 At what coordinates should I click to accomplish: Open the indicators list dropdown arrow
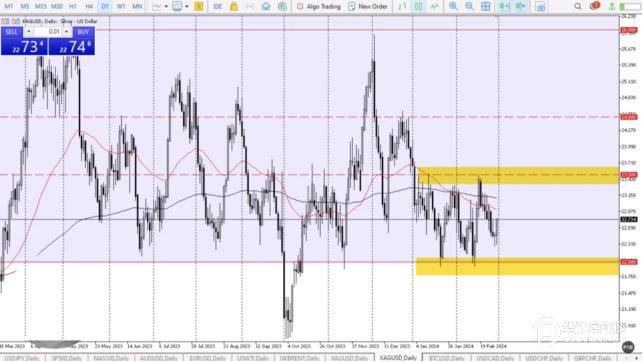[166, 7]
